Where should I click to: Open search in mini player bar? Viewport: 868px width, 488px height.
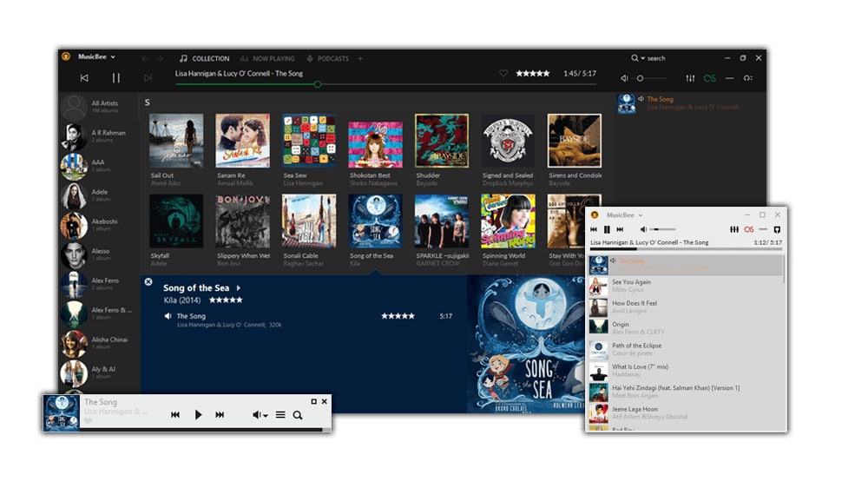(x=298, y=415)
